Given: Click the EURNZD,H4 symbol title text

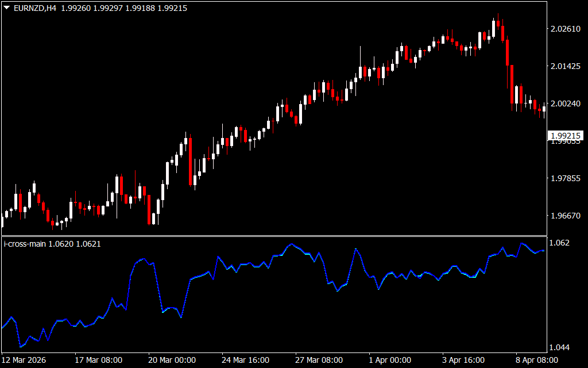Looking at the screenshot, I should pyautogui.click(x=35, y=8).
